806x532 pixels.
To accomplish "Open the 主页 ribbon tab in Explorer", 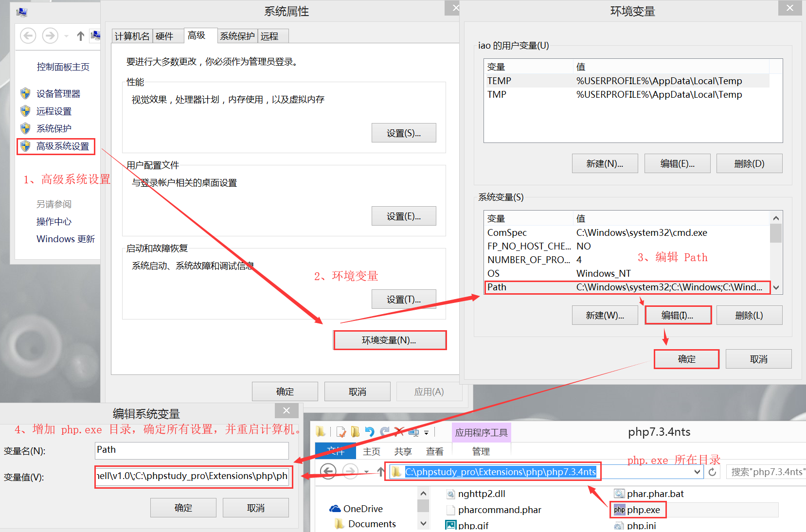I will 372,452.
